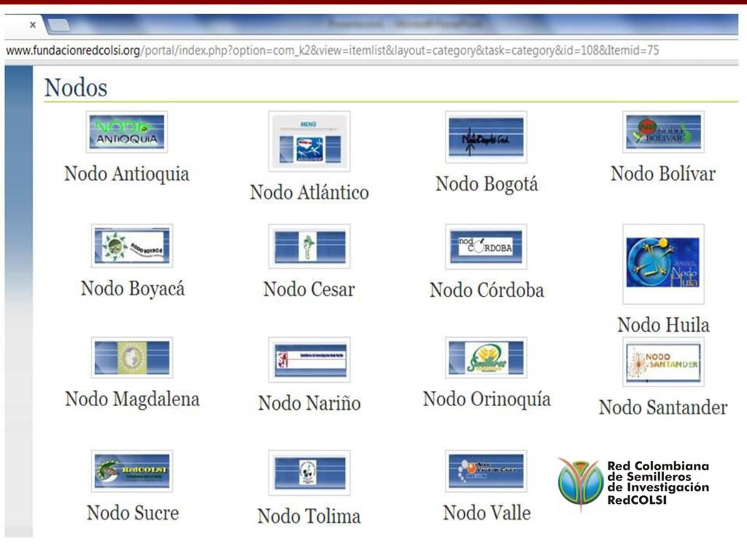The image size is (747, 560).
Task: Open the Nodo Boyacá thumbnail image
Action: point(132,246)
